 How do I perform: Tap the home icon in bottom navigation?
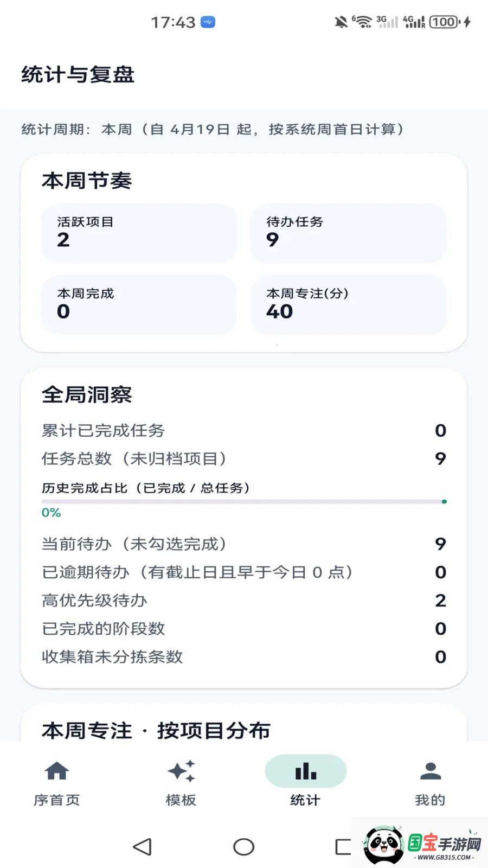point(57,771)
